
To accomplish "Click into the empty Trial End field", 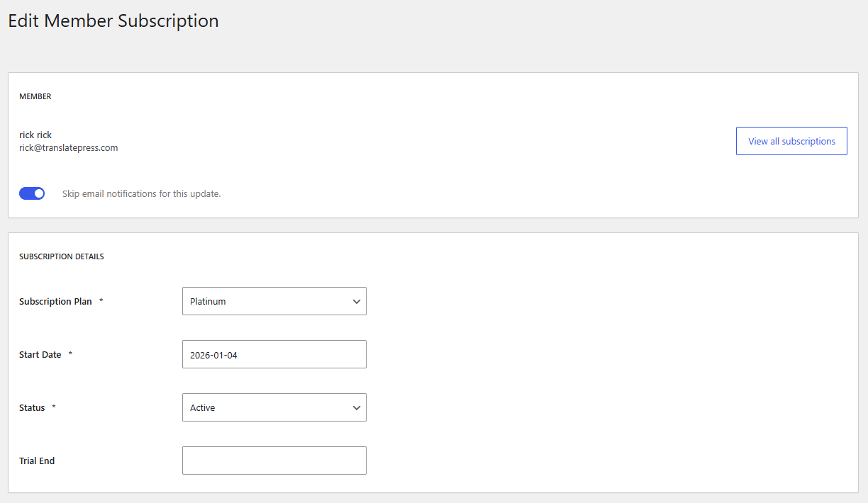I will [x=274, y=460].
